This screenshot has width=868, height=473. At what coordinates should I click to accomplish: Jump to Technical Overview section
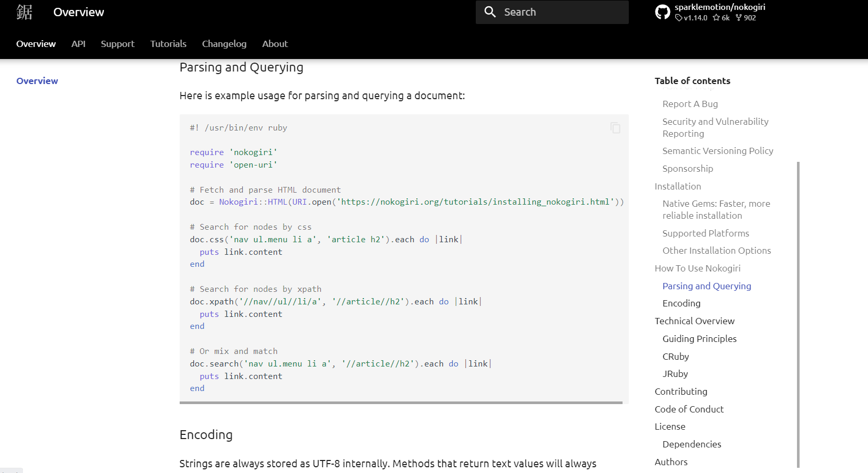coord(695,321)
